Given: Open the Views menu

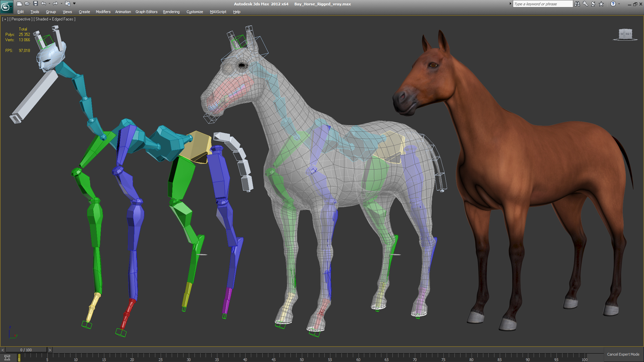Looking at the screenshot, I should coord(67,12).
